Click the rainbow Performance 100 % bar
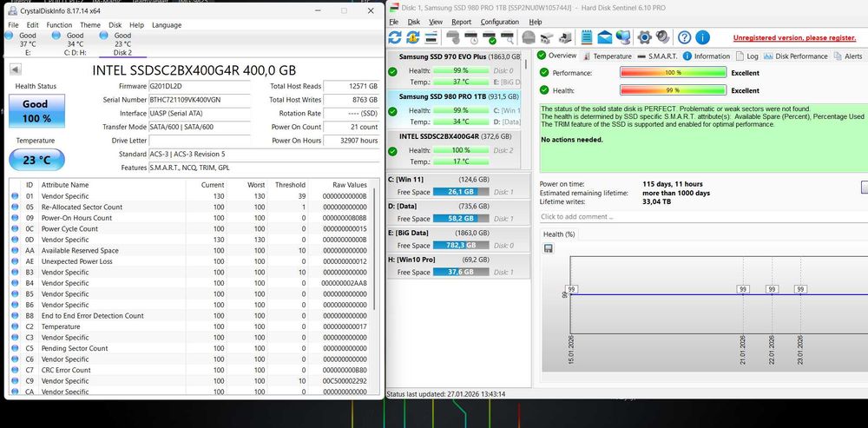 click(674, 73)
